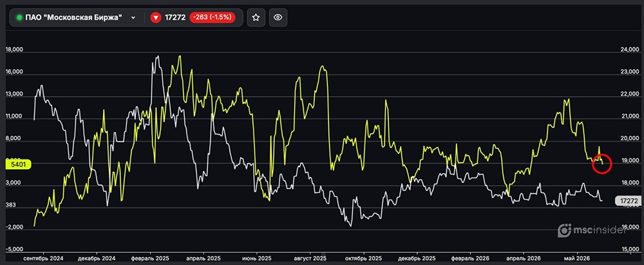
Task: Click the 3,000 left axis label
Action: (13, 183)
